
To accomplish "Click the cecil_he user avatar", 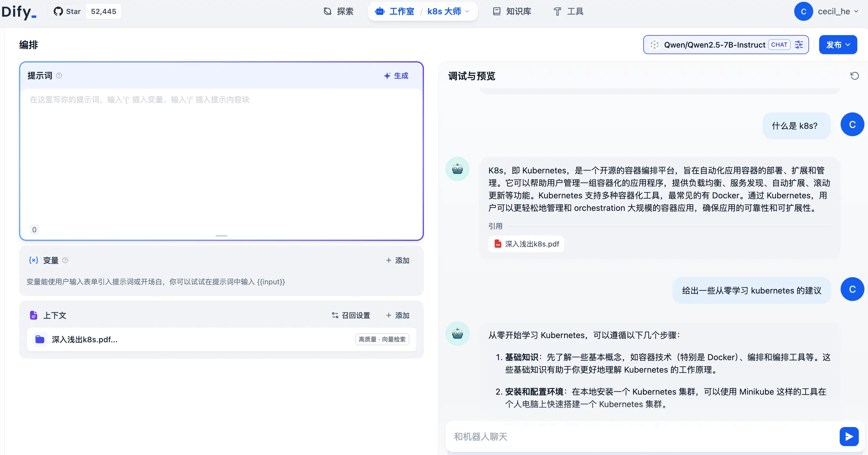I will [803, 11].
